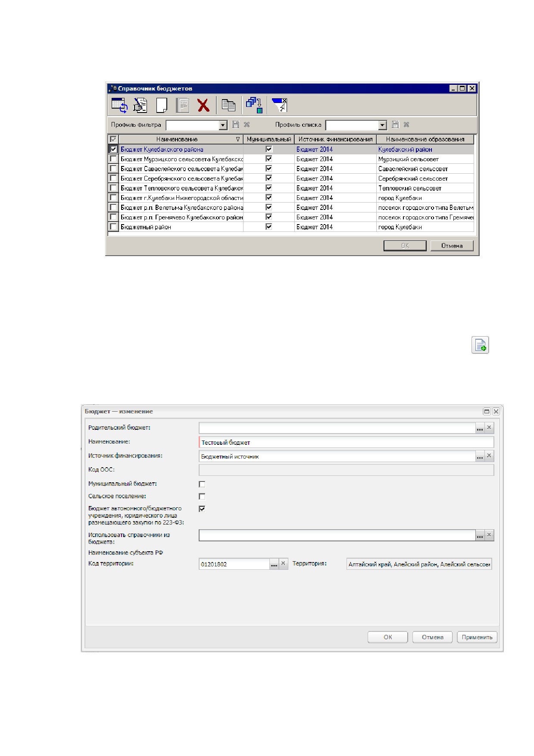This screenshot has width=534, height=756.
Task: Click the clear filter funnel icon
Action: [x=279, y=105]
